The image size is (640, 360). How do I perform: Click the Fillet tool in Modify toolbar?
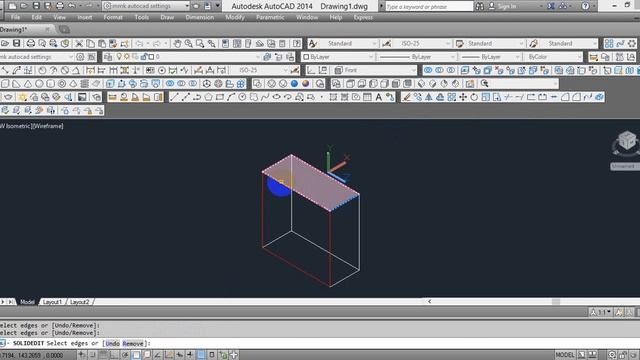point(576,97)
